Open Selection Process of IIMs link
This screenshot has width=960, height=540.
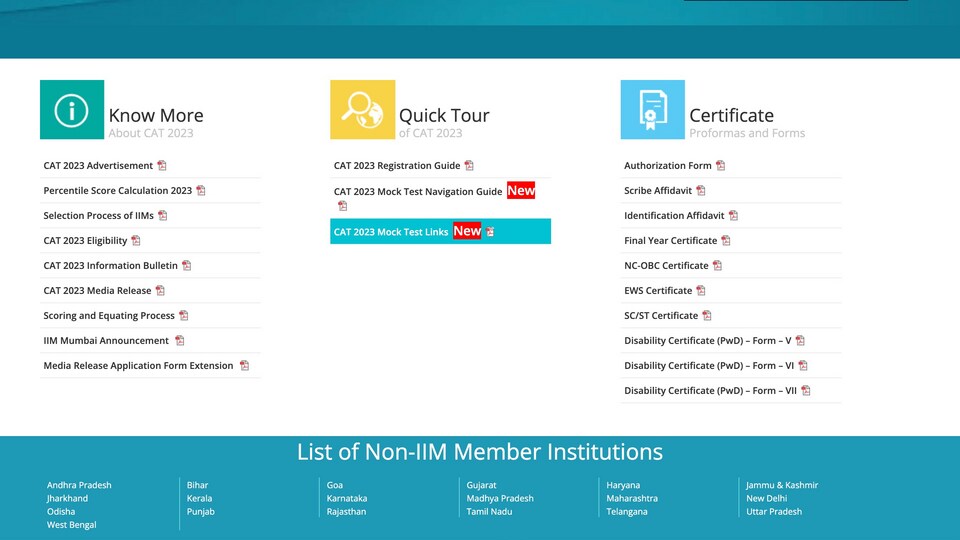click(x=99, y=216)
